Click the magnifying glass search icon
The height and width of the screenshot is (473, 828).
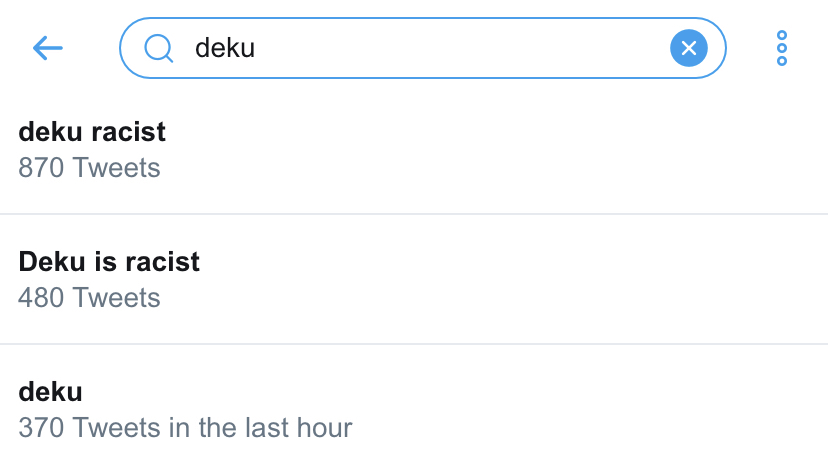[158, 49]
